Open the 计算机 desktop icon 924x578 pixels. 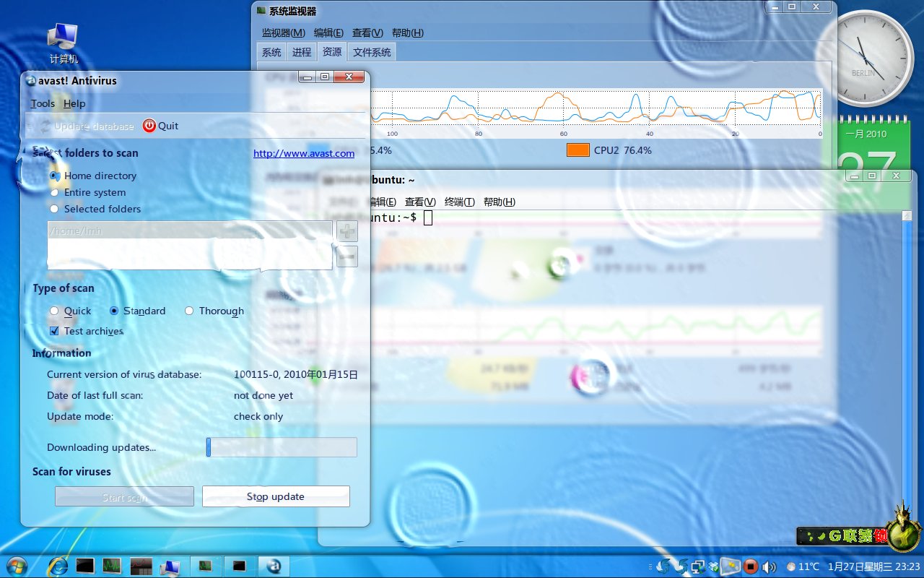[64, 43]
